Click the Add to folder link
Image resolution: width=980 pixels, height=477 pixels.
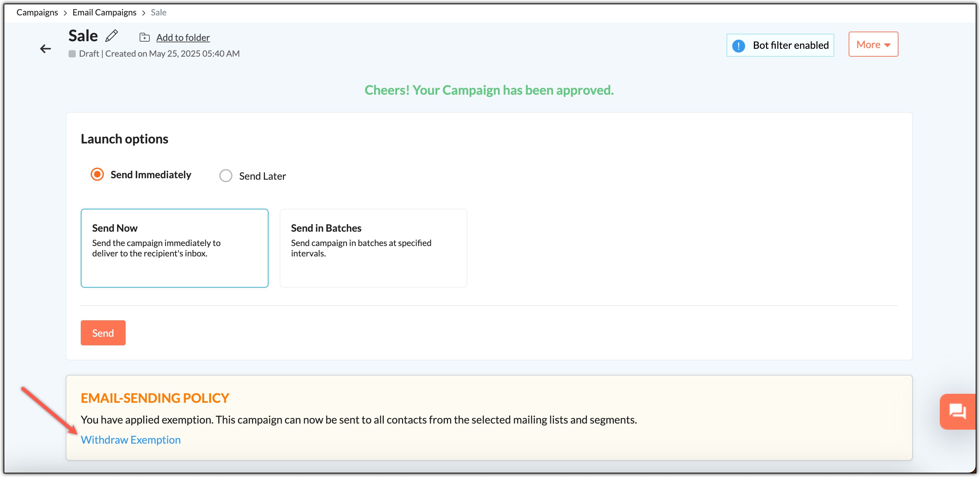coord(183,38)
